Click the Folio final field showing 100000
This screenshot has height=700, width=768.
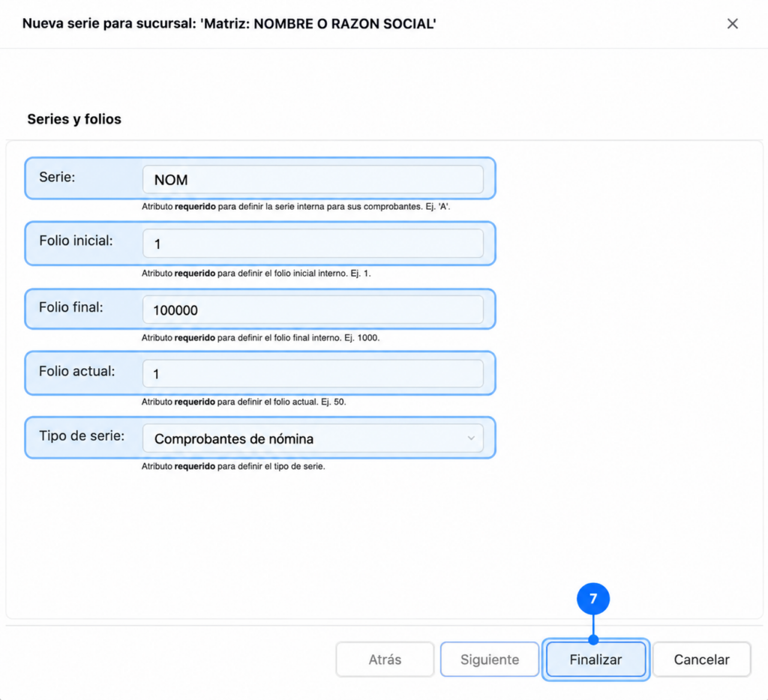[x=313, y=310]
